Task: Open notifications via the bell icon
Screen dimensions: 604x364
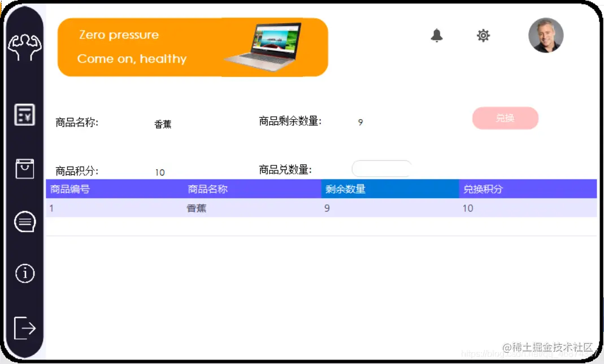Action: 436,35
